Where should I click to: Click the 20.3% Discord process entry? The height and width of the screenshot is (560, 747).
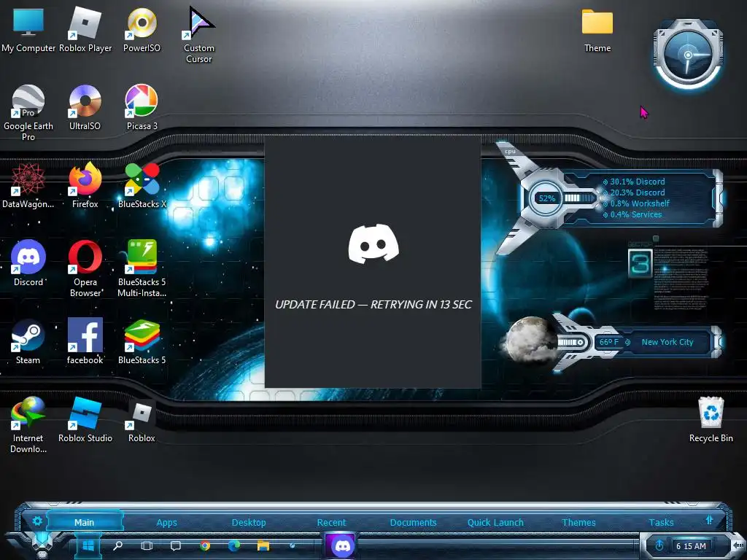coord(634,192)
